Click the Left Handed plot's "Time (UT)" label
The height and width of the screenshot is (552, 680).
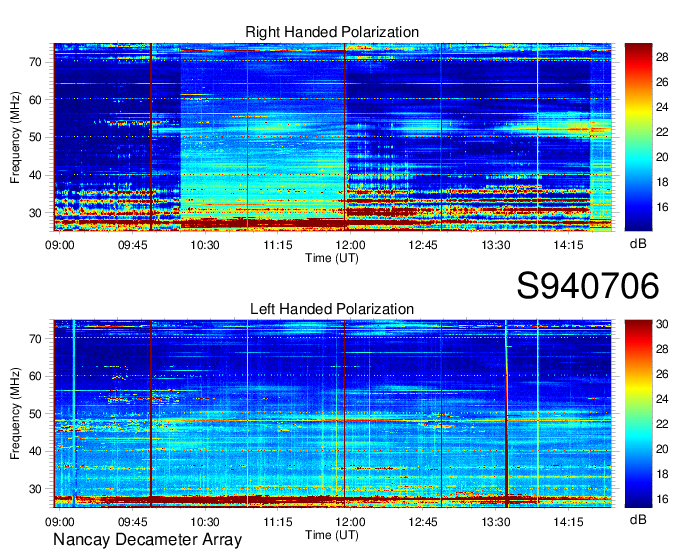click(332, 535)
